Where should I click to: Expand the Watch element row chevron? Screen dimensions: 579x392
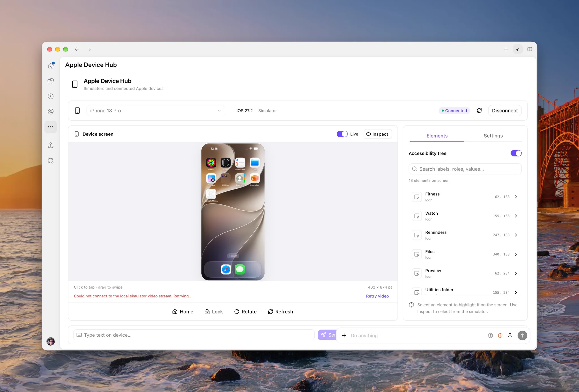(x=516, y=216)
